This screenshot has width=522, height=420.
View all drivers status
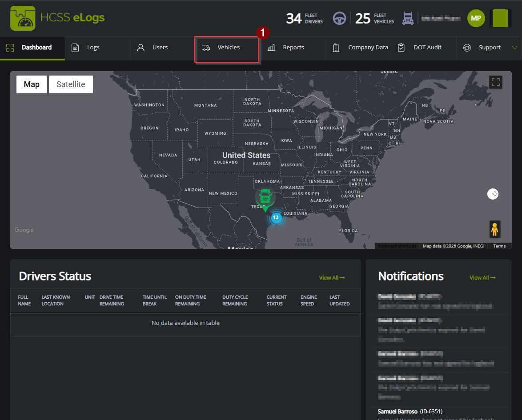[332, 278]
